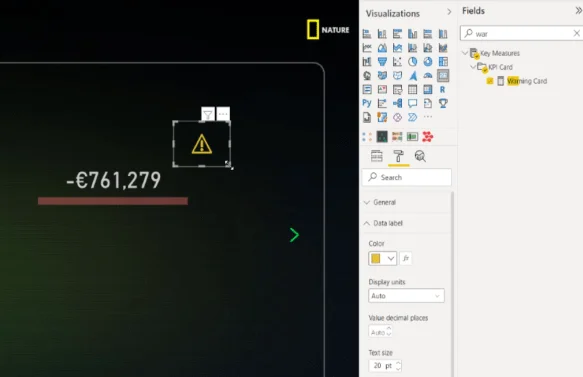Select the Table visual
The height and width of the screenshot is (377, 583).
[413, 90]
